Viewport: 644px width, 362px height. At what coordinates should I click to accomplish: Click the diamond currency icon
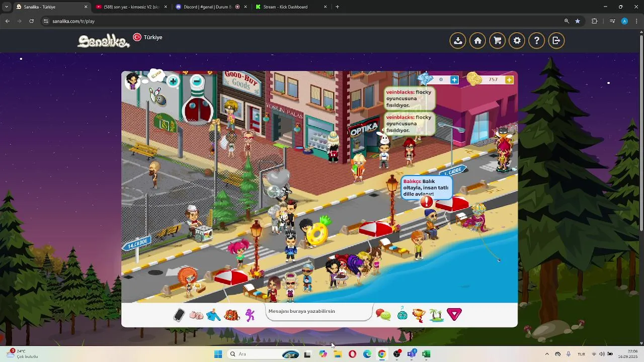[x=426, y=79]
